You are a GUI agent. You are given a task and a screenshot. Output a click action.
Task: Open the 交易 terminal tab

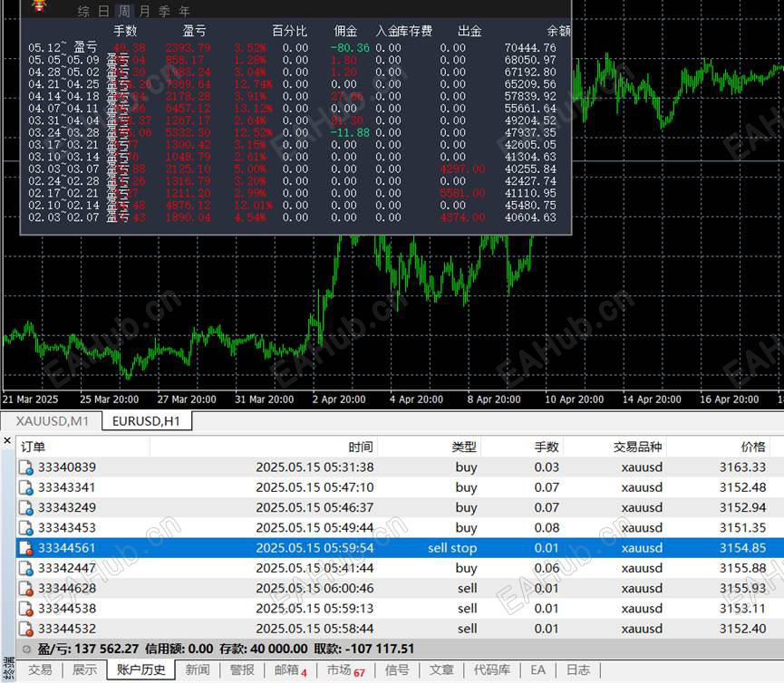40,670
